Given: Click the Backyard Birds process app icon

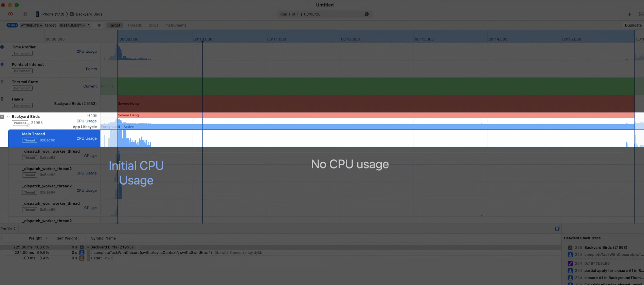Looking at the screenshot, I should (2, 116).
